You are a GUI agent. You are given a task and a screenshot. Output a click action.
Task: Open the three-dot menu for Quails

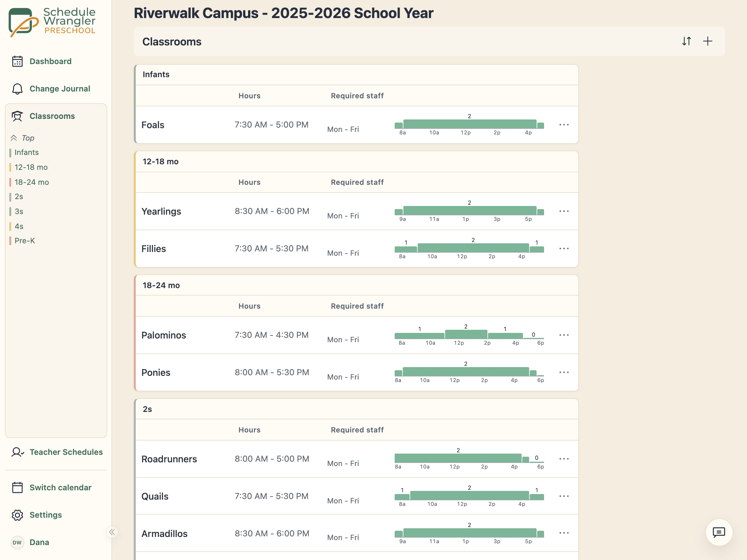tap(564, 496)
